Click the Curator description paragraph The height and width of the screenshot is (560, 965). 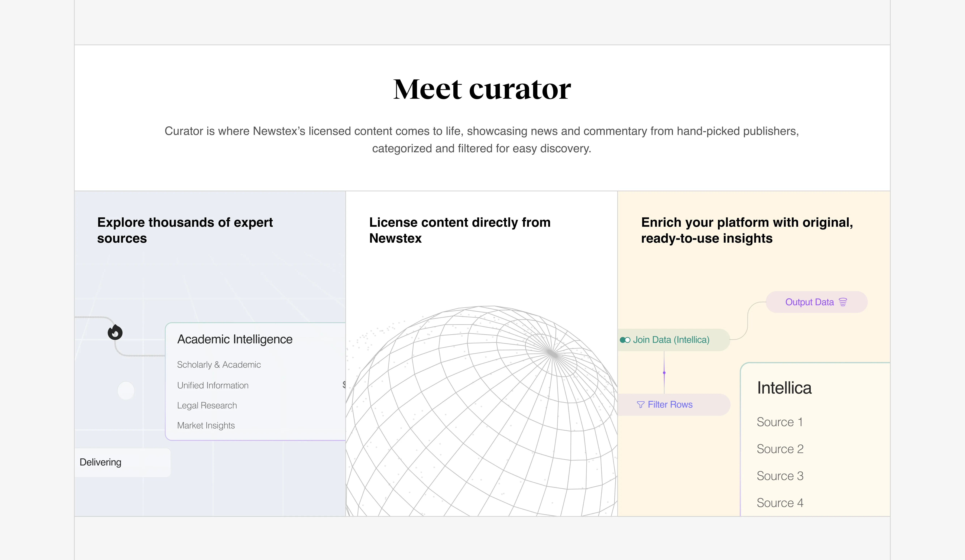pos(482,140)
